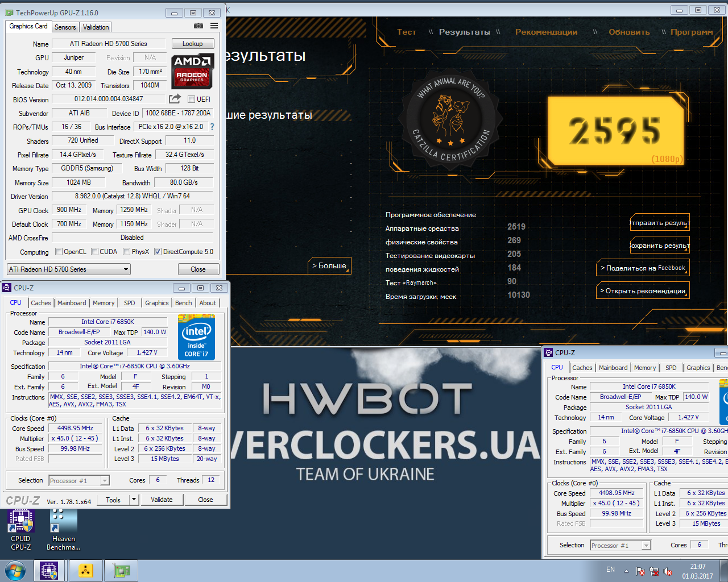
Task: Click the Close button in GPU-Z
Action: coord(198,269)
